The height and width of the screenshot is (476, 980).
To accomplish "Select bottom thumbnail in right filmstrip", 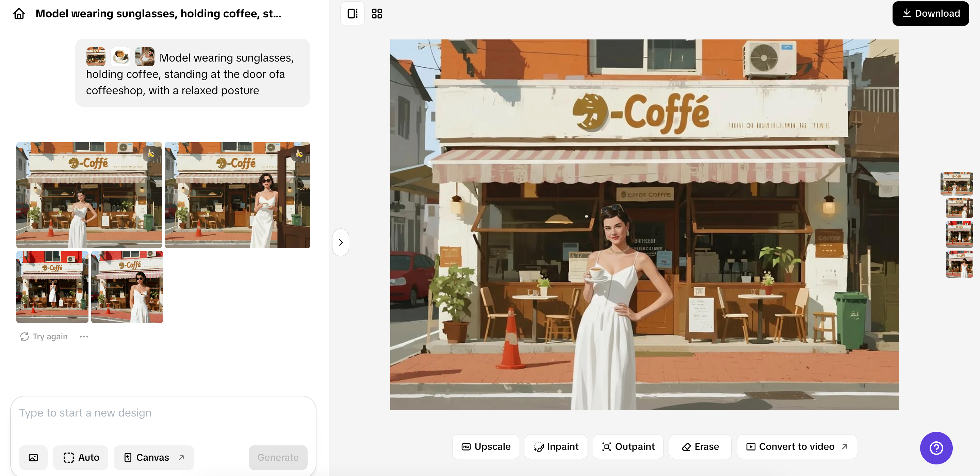I will pos(959,264).
